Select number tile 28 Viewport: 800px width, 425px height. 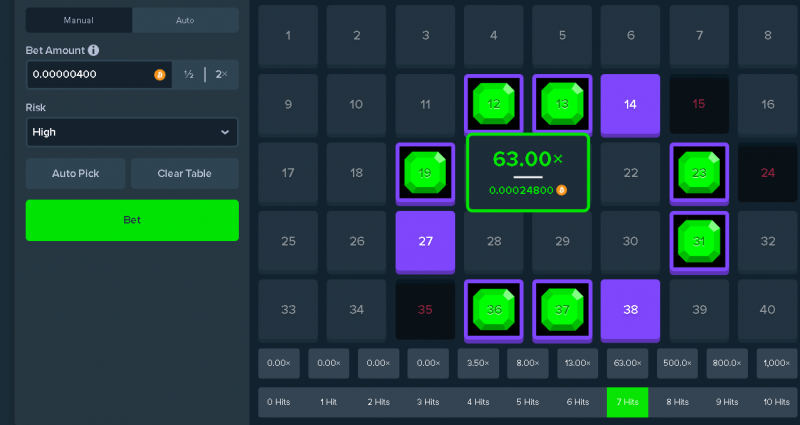click(493, 241)
